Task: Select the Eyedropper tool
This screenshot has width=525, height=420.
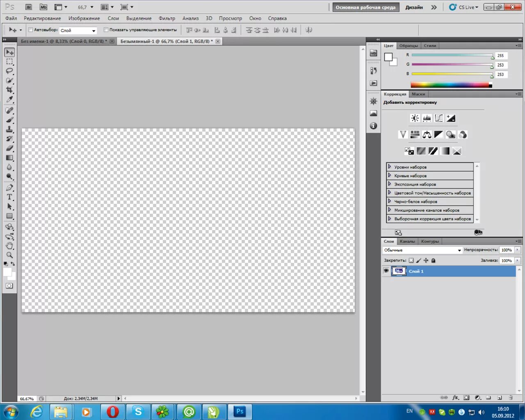Action: click(x=10, y=99)
